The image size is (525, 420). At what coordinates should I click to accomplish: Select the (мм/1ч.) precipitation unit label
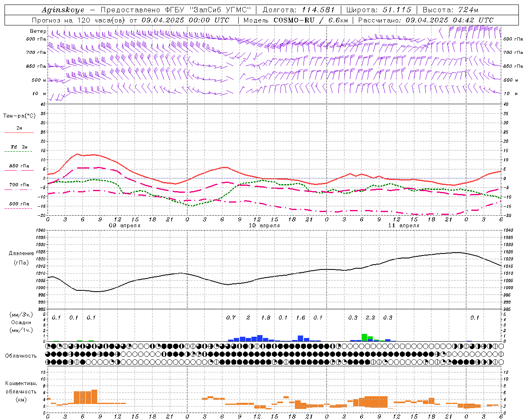coord(21,330)
